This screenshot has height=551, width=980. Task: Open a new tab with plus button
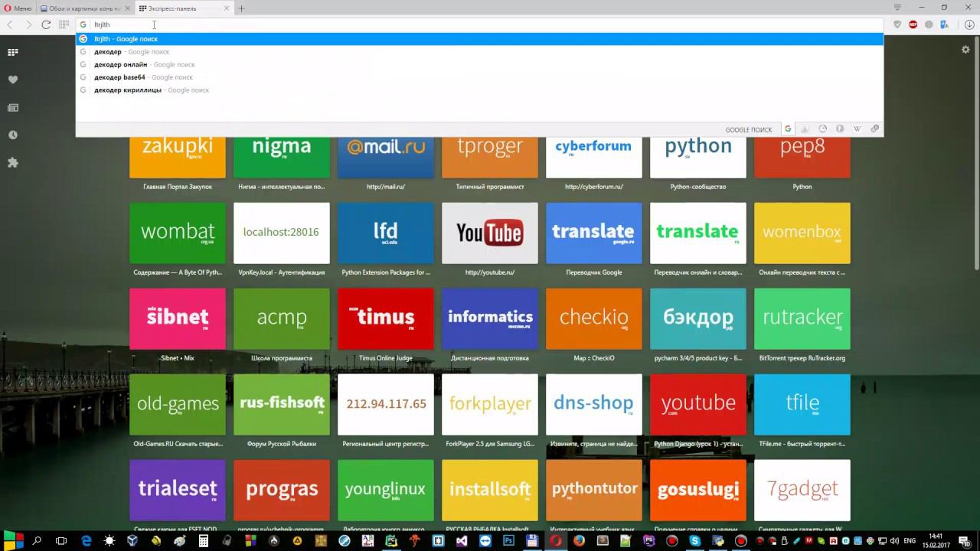pyautogui.click(x=242, y=8)
